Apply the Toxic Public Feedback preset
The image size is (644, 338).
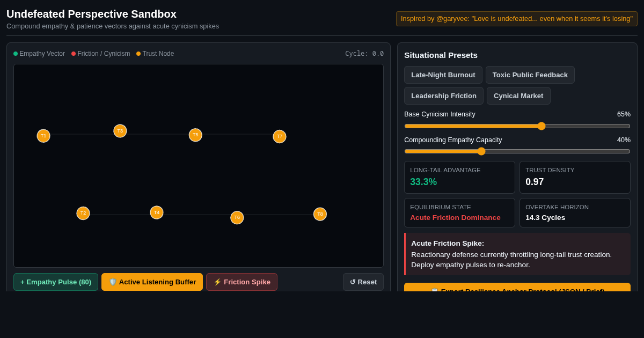pos(530,75)
